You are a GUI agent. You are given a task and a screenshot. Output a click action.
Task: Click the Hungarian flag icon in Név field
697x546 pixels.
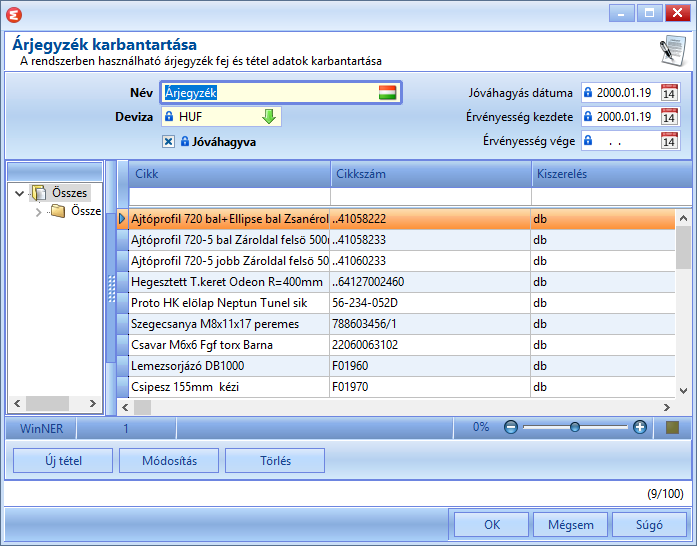pos(387,92)
